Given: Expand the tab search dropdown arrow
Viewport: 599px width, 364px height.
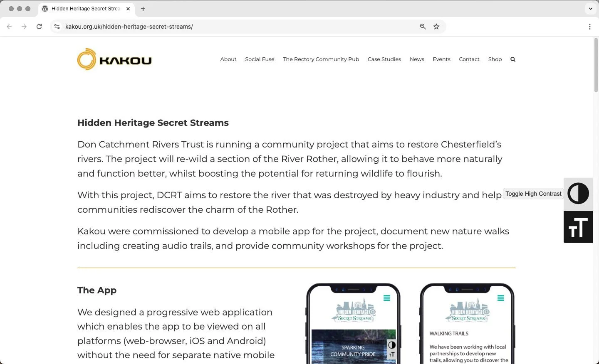Looking at the screenshot, I should 591,9.
